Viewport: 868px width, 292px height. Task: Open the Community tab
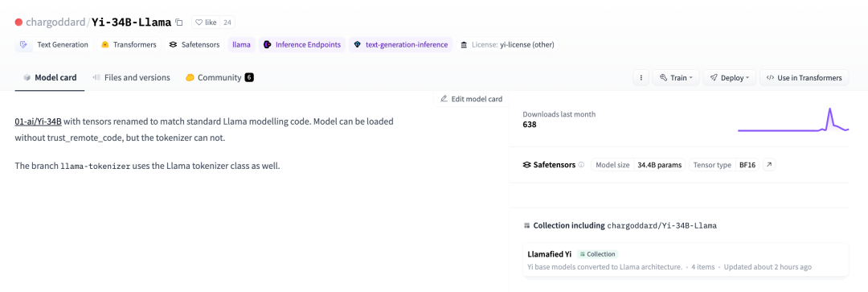tap(219, 77)
